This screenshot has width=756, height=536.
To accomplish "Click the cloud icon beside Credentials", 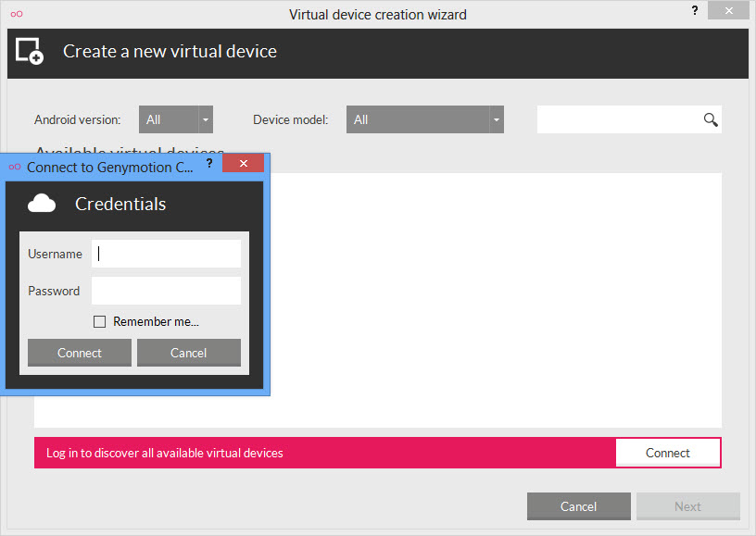I will (x=42, y=204).
